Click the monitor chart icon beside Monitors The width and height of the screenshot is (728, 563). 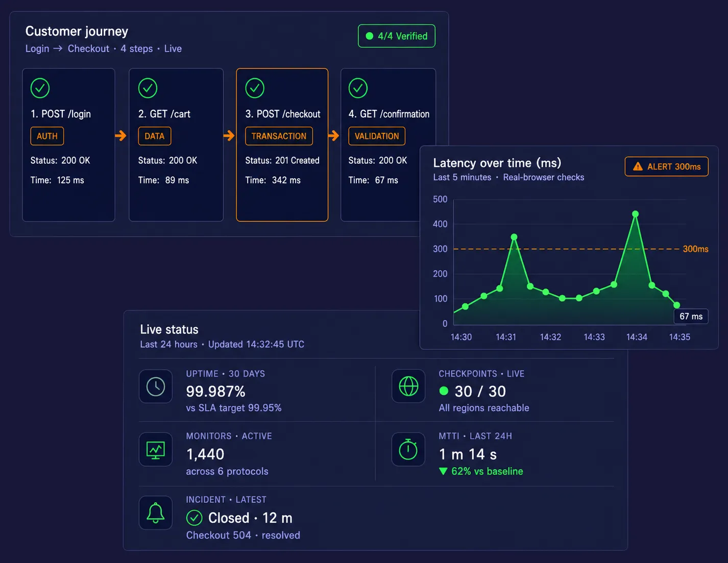coord(156,450)
